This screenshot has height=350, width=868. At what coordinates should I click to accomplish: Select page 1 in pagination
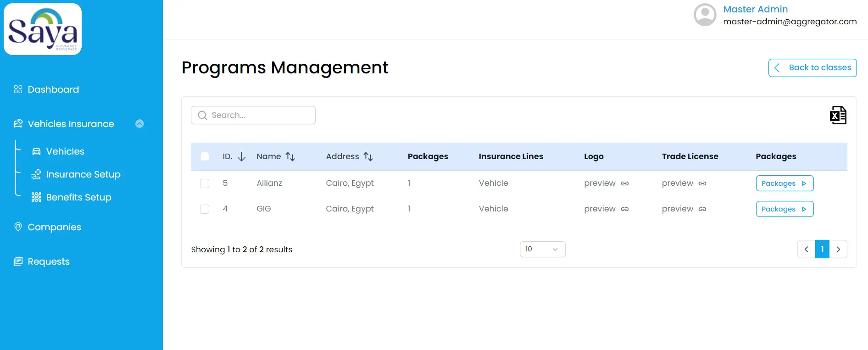pyautogui.click(x=822, y=249)
